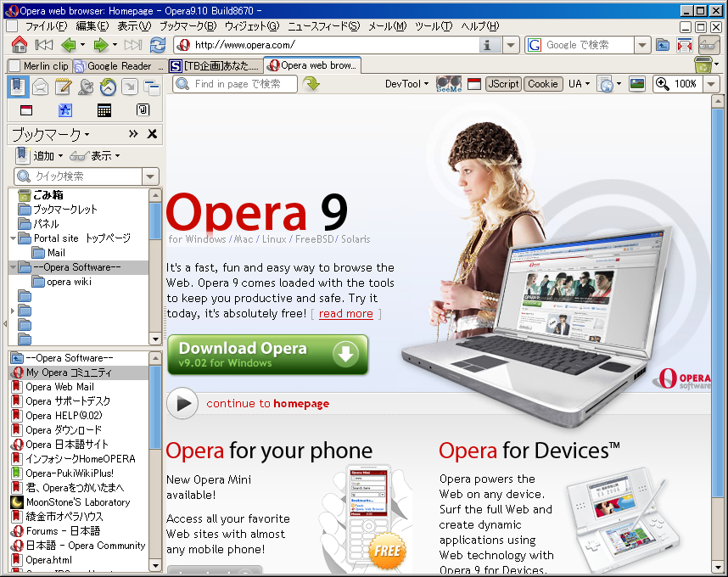Click the small red-topped window panel icon
The image size is (728, 577).
click(x=26, y=110)
